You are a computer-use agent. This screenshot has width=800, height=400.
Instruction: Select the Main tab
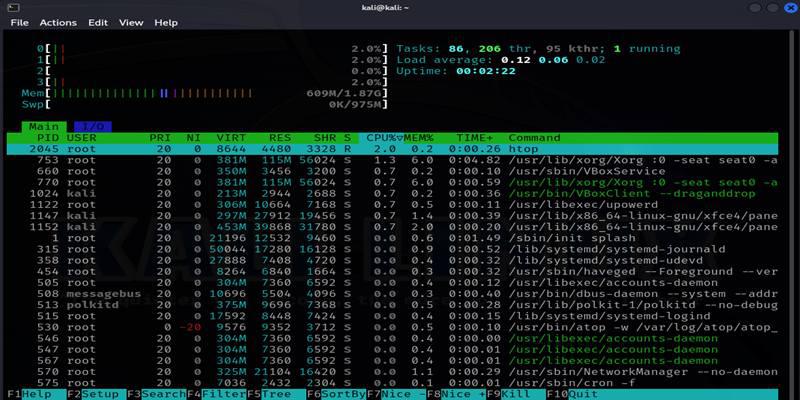pos(44,127)
